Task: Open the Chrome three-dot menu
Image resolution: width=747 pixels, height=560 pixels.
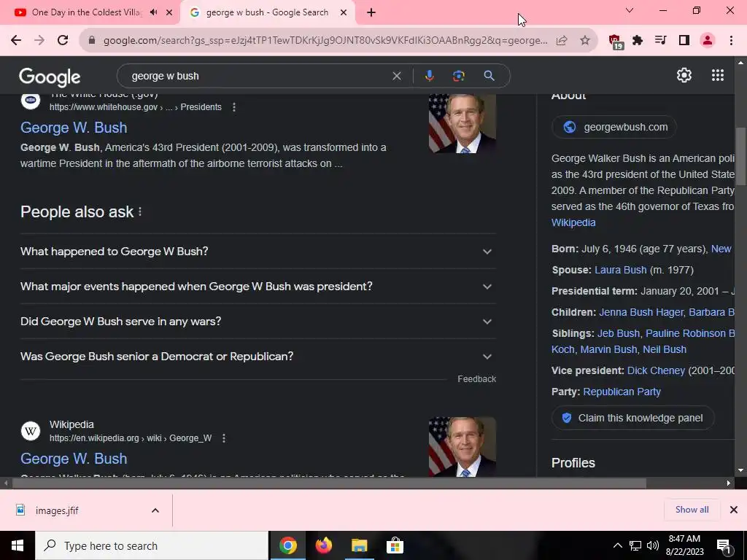Action: 731,41
